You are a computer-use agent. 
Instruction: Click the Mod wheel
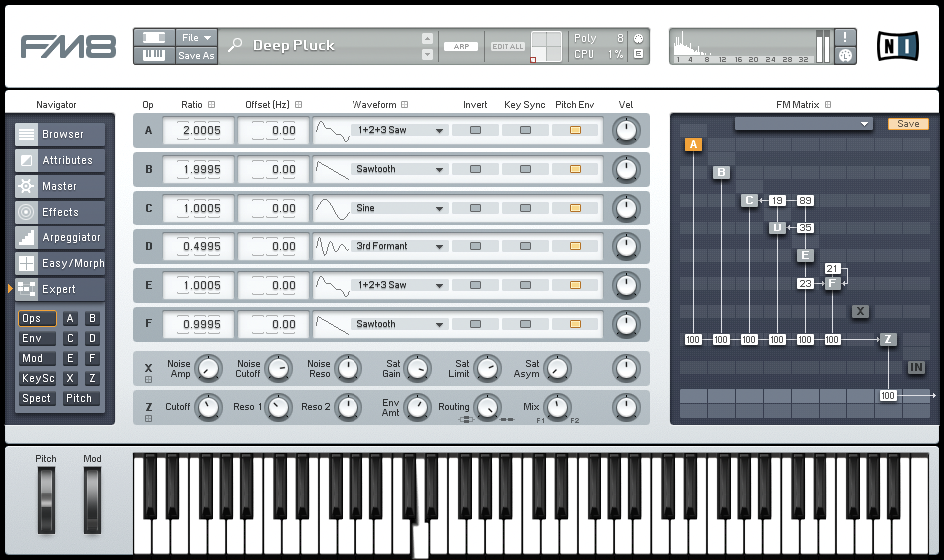(92, 500)
